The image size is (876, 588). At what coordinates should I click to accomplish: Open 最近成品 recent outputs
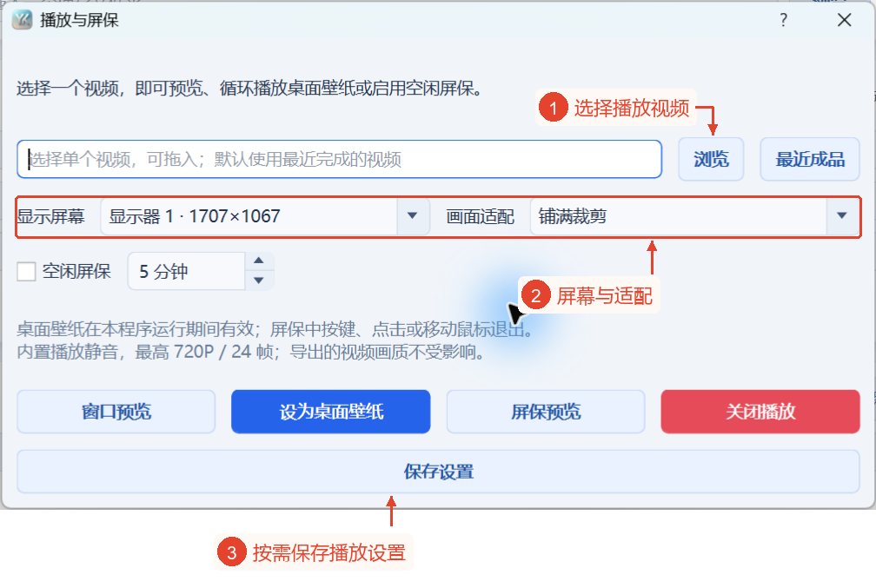pos(810,159)
